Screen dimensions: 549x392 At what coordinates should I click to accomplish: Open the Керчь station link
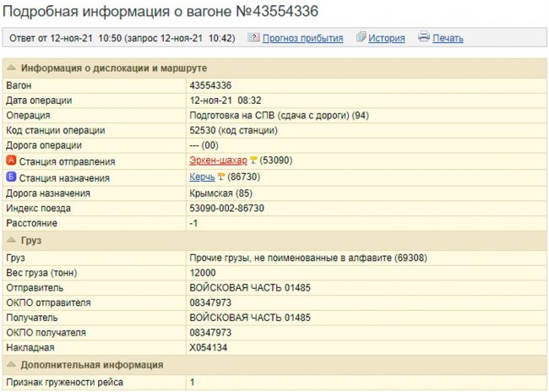pyautogui.click(x=202, y=177)
